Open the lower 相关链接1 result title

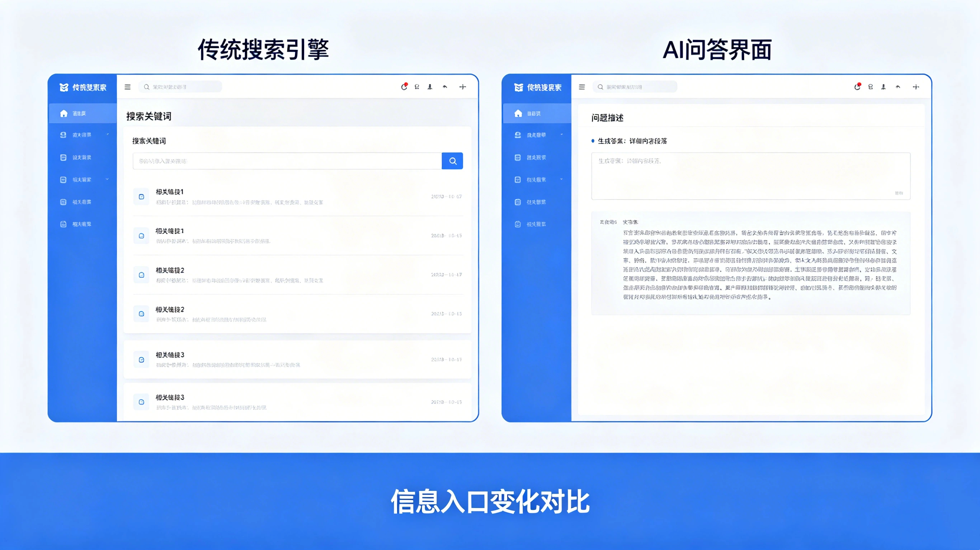coord(170,231)
